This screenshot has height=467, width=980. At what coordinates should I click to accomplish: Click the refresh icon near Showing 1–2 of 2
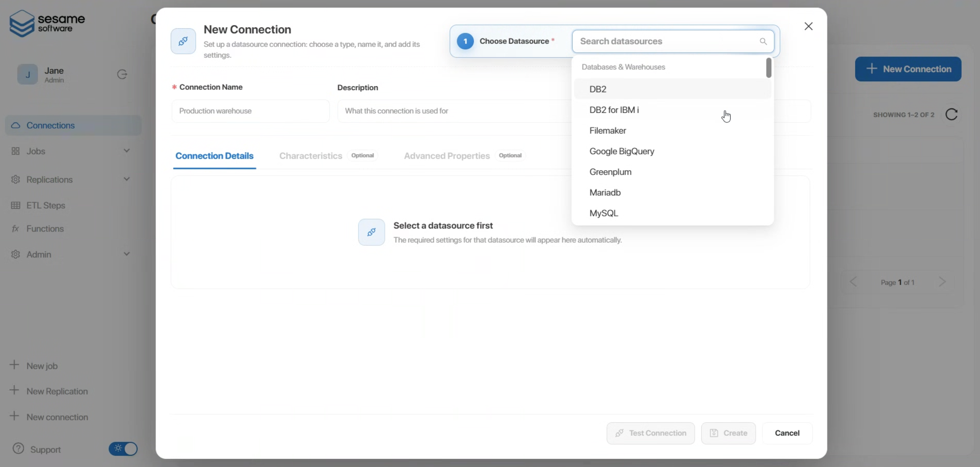(951, 115)
